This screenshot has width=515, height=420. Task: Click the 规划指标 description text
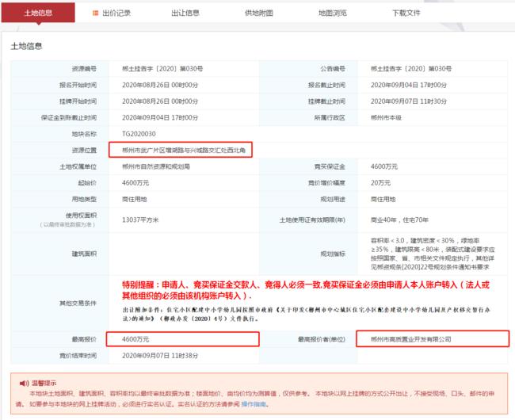[433, 254]
